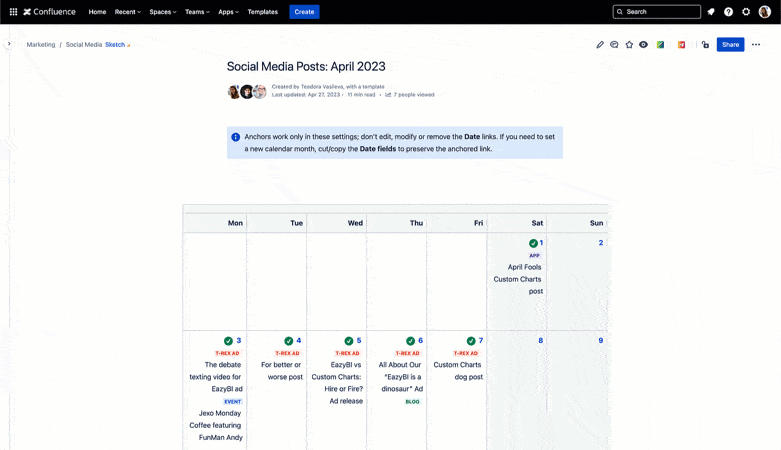Click 'Custom Charts dog post' text

coord(458,371)
